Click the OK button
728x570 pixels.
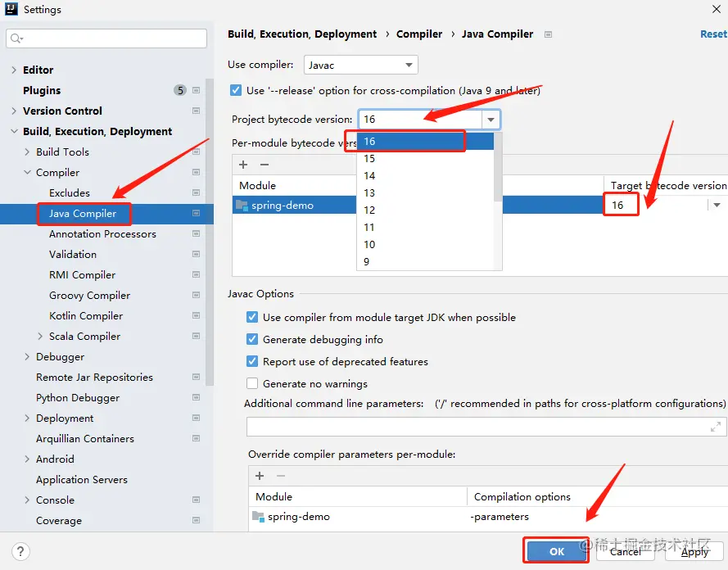[x=556, y=551]
